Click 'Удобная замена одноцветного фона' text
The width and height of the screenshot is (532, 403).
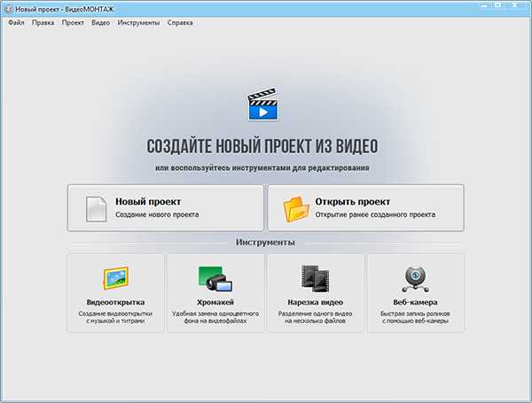coord(215,317)
